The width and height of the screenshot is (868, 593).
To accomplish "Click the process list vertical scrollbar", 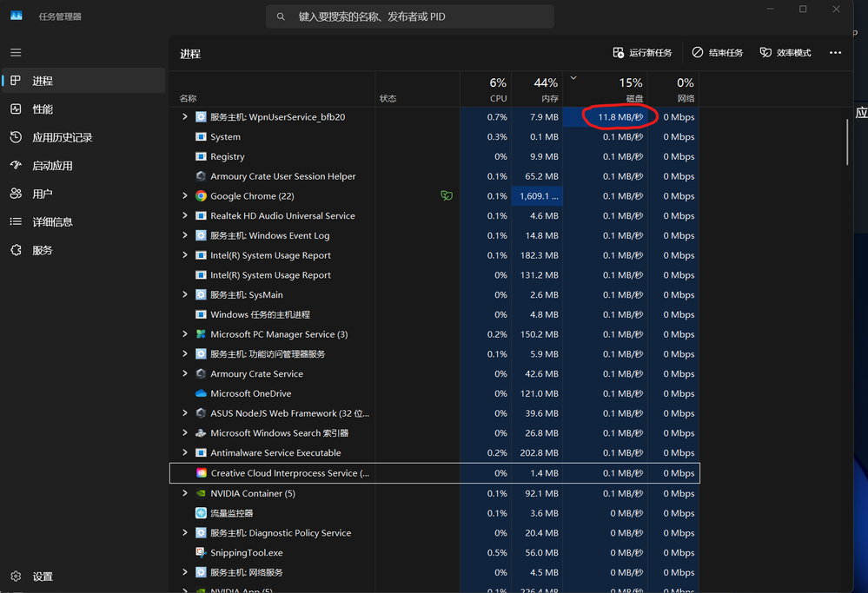I will coord(847,142).
